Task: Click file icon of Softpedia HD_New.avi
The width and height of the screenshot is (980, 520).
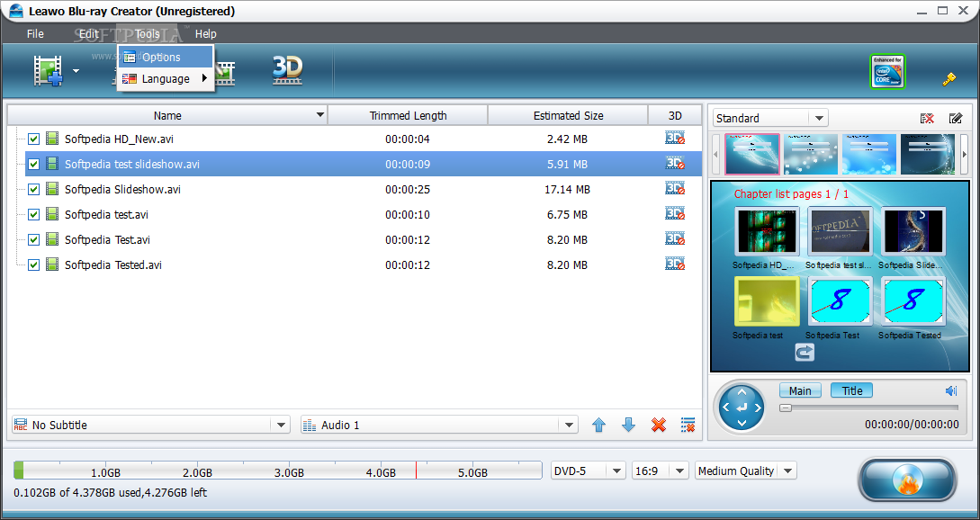Action: click(52, 139)
